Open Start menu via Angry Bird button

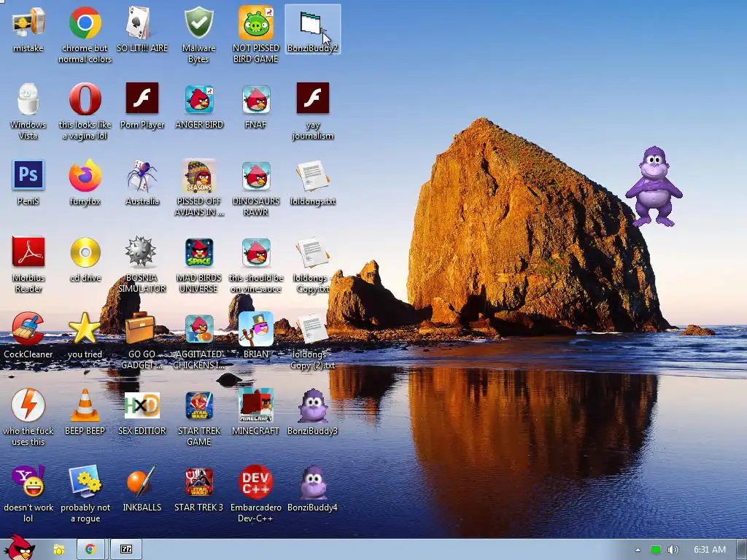coord(19,548)
